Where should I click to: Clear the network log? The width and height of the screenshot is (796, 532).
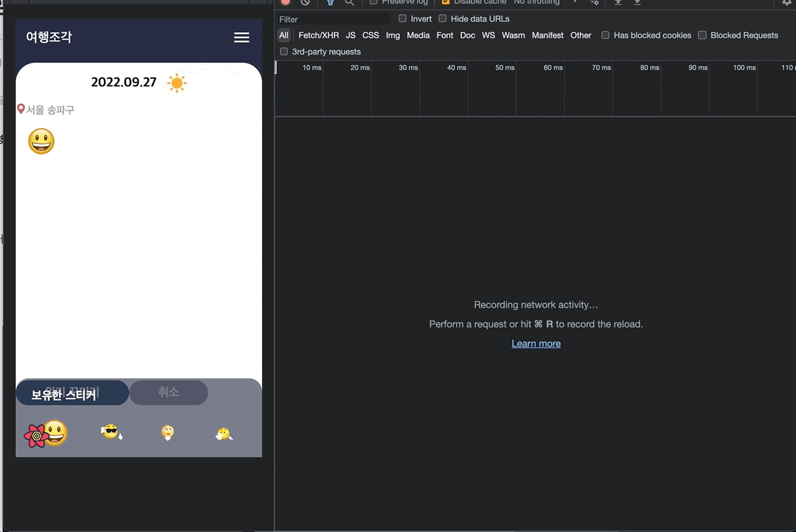305,2
